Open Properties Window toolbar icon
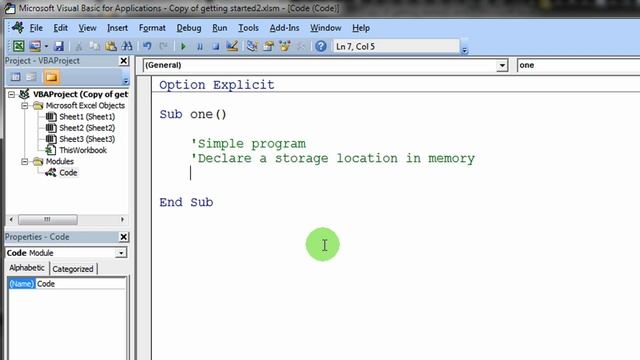The image size is (640, 360). pos(268,46)
